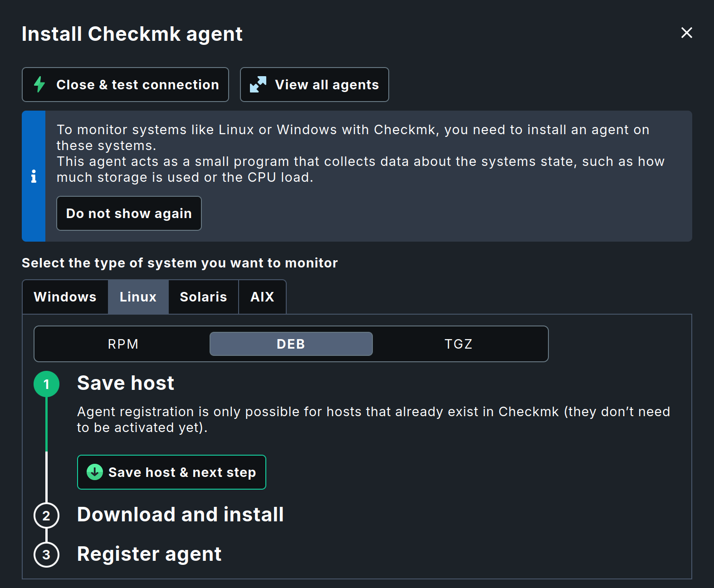Open the AIX system tab
Viewport: 714px width, 588px height.
pyautogui.click(x=262, y=297)
